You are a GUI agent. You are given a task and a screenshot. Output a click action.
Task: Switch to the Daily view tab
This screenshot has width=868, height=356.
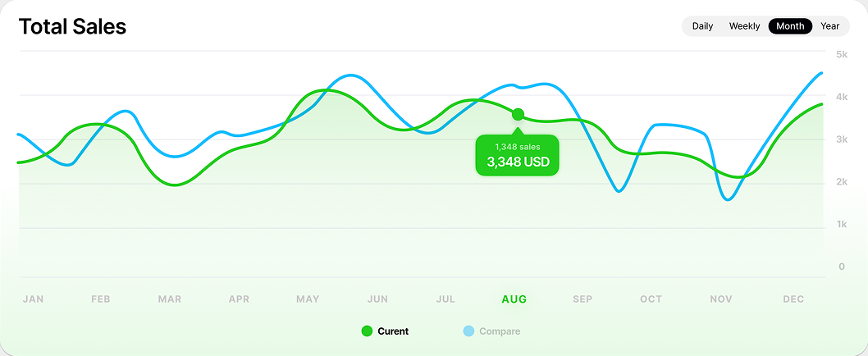point(702,26)
